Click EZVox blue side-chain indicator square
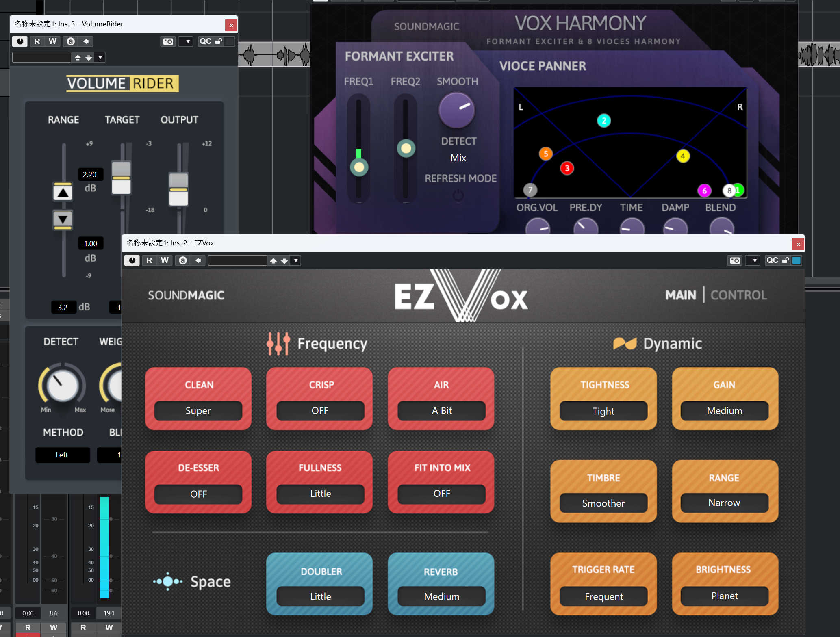The width and height of the screenshot is (840, 637). click(797, 260)
